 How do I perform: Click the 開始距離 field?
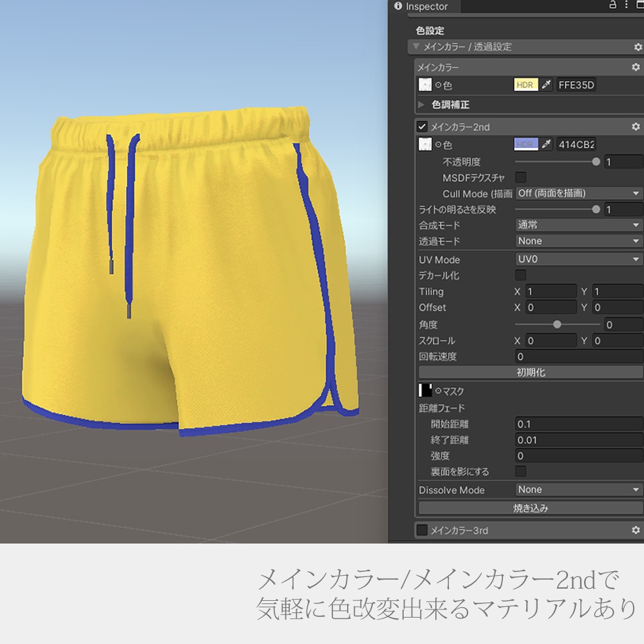coord(579,424)
